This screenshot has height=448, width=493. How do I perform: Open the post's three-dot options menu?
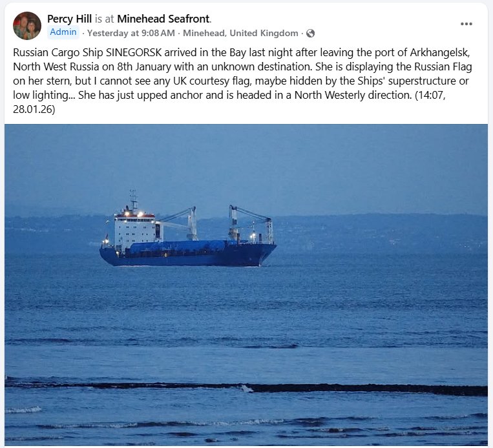coord(467,24)
